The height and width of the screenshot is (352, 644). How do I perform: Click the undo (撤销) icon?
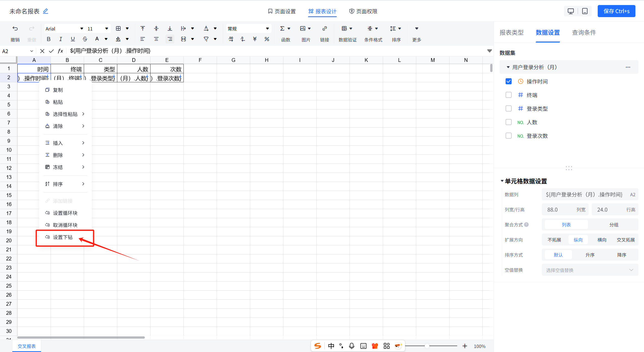point(15,29)
